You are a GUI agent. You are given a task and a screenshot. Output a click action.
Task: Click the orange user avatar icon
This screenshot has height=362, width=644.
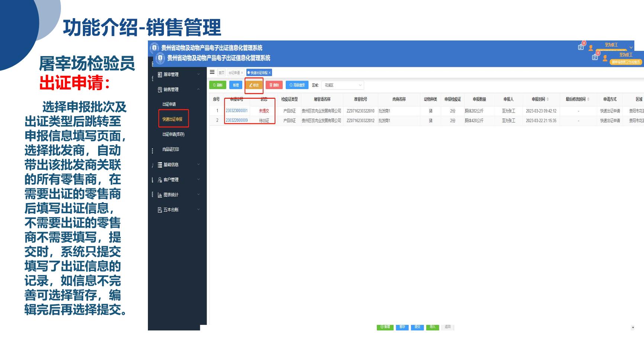pyautogui.click(x=605, y=58)
